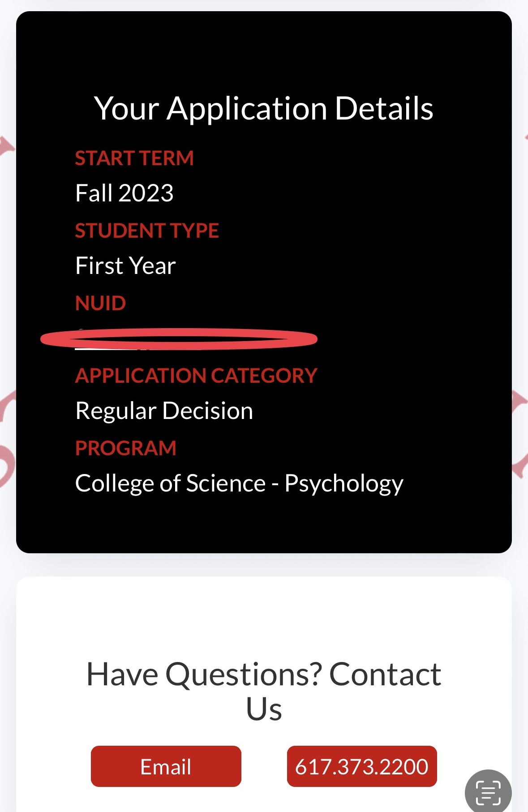Select the Regular Decision text
The height and width of the screenshot is (812, 528).
point(164,410)
